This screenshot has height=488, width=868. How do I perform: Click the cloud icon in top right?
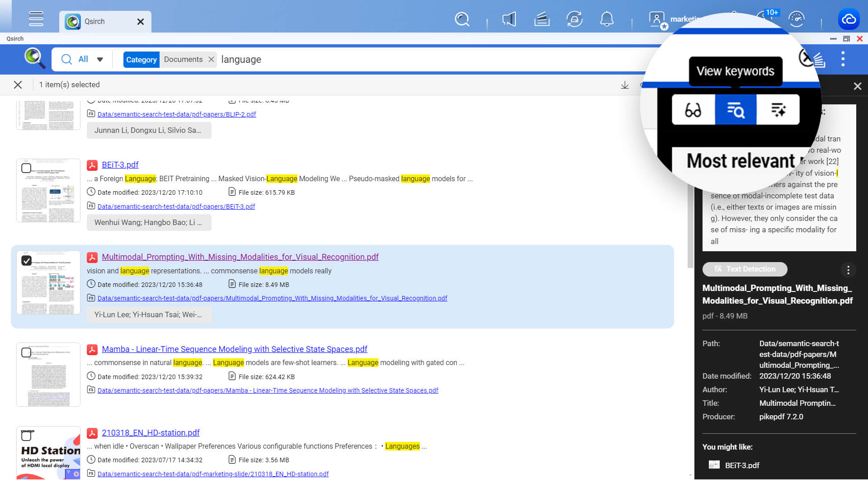pyautogui.click(x=849, y=19)
